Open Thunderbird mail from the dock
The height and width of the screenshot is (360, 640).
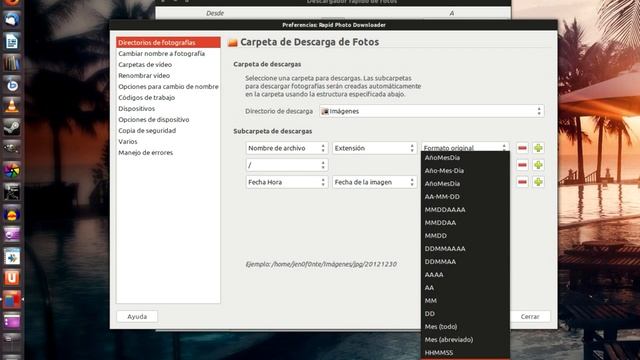click(x=11, y=20)
